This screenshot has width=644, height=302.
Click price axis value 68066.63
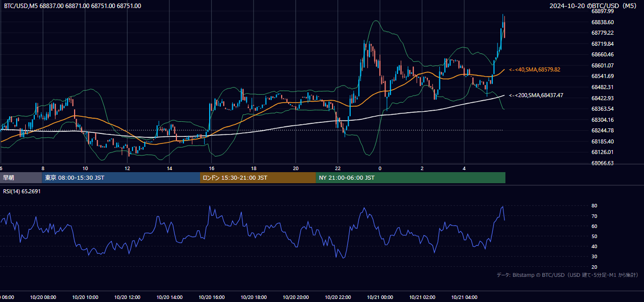click(x=603, y=163)
